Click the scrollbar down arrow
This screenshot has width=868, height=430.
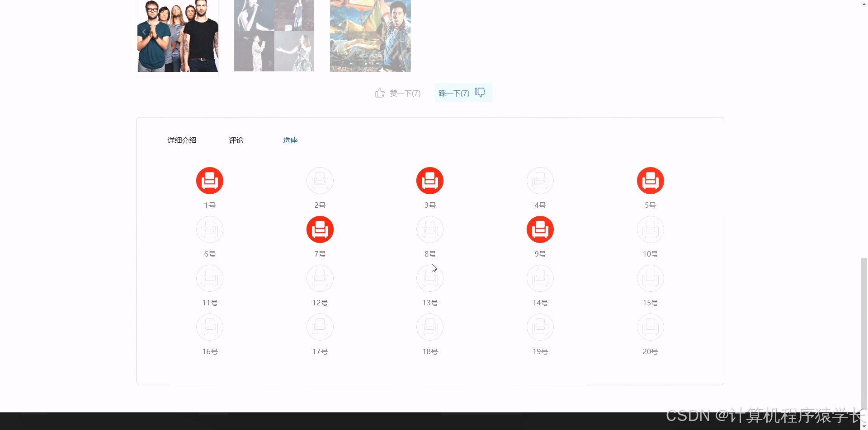pyautogui.click(x=864, y=426)
